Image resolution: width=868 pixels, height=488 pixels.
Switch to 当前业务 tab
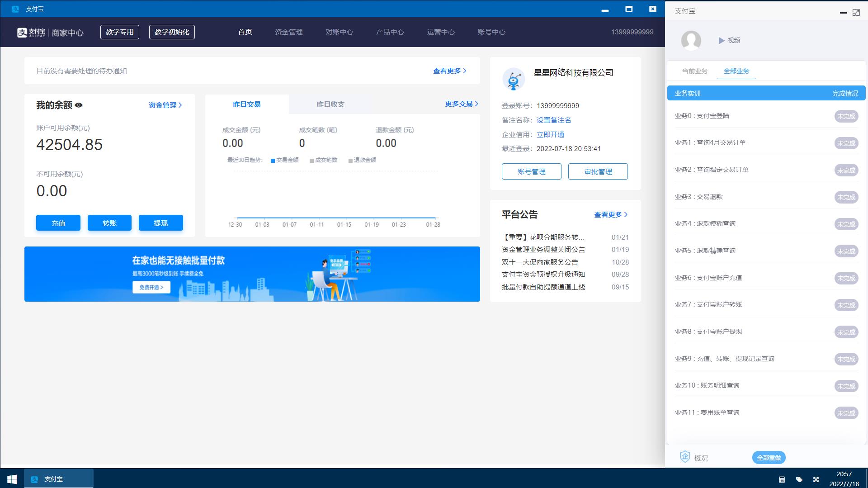694,71
